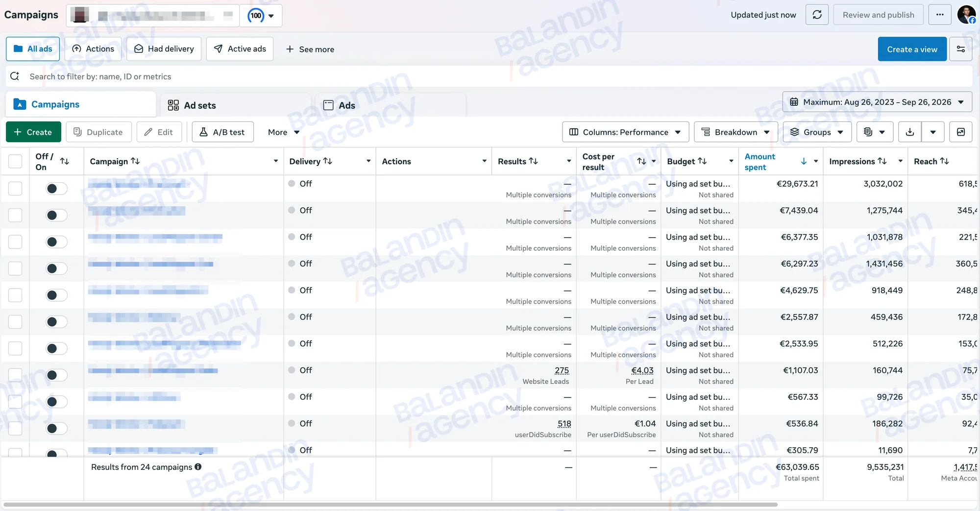Show info about results from 24 campaigns
Viewport: 980px width, 511px height.
point(198,467)
